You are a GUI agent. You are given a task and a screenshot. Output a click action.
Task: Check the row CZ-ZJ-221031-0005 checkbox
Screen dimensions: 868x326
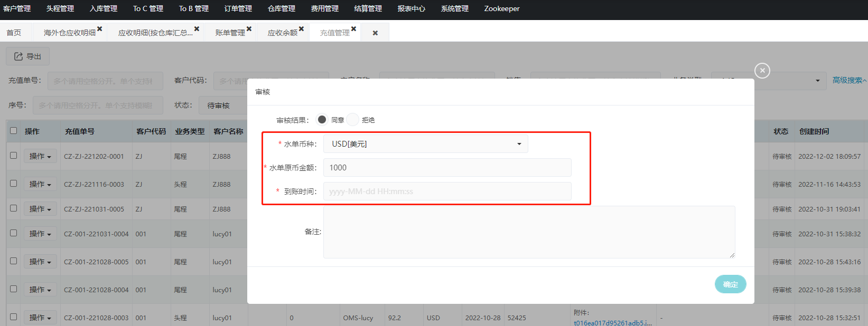(x=14, y=208)
